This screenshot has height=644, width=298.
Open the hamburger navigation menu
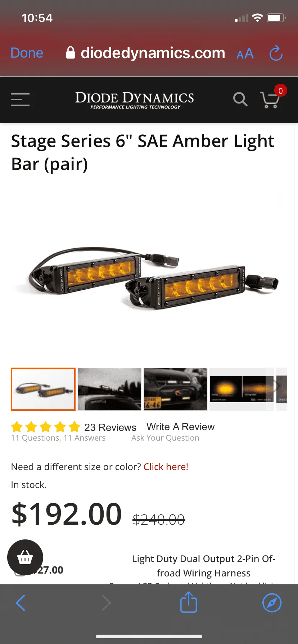coord(20,100)
